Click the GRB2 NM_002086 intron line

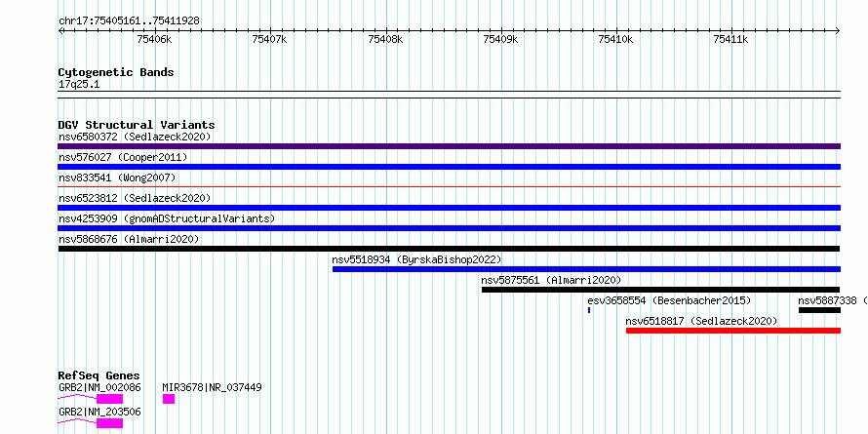(77, 397)
